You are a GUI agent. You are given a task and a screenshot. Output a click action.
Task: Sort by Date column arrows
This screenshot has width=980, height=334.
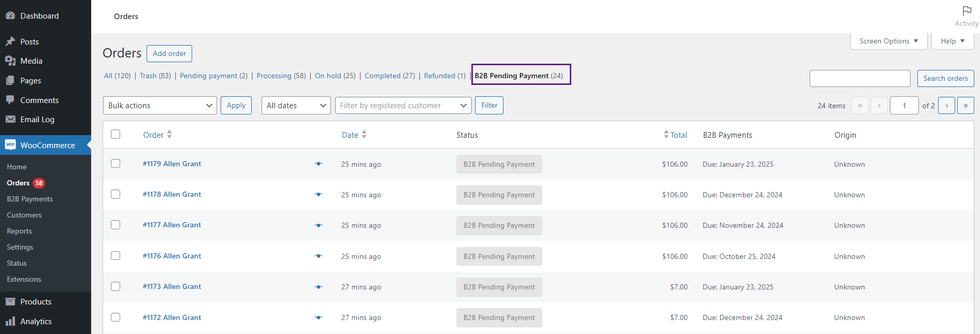[364, 135]
